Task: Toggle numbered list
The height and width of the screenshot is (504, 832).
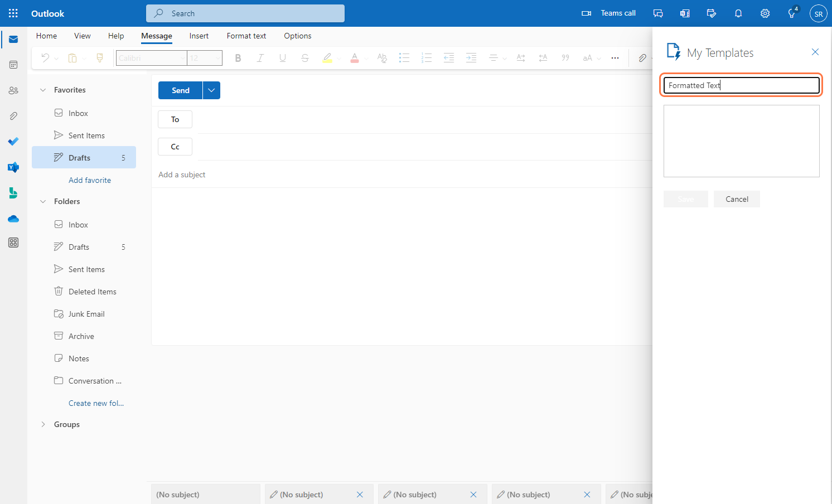Action: (427, 57)
